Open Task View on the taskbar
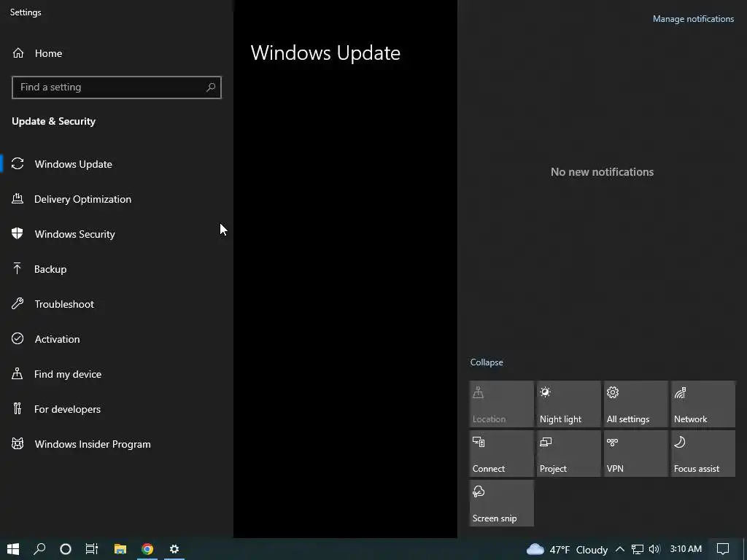The image size is (747, 560). pos(92,549)
